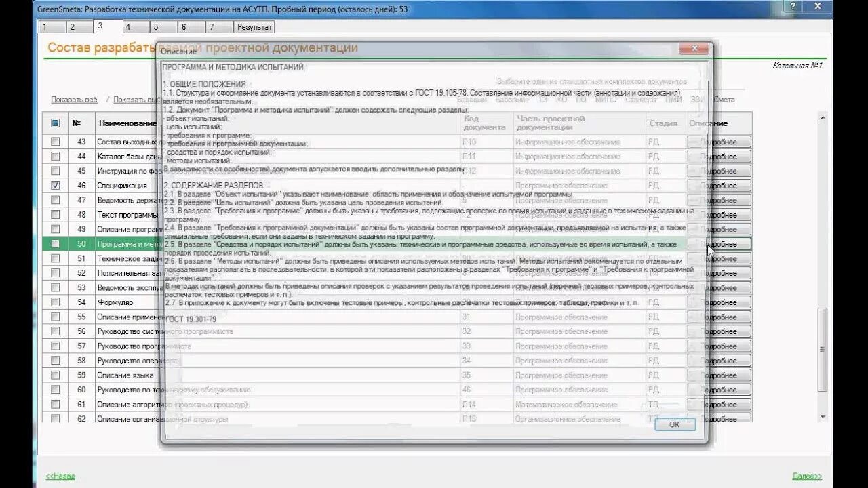This screenshot has width=868, height=488.
Task: Open tab 5
Action: [x=164, y=27]
